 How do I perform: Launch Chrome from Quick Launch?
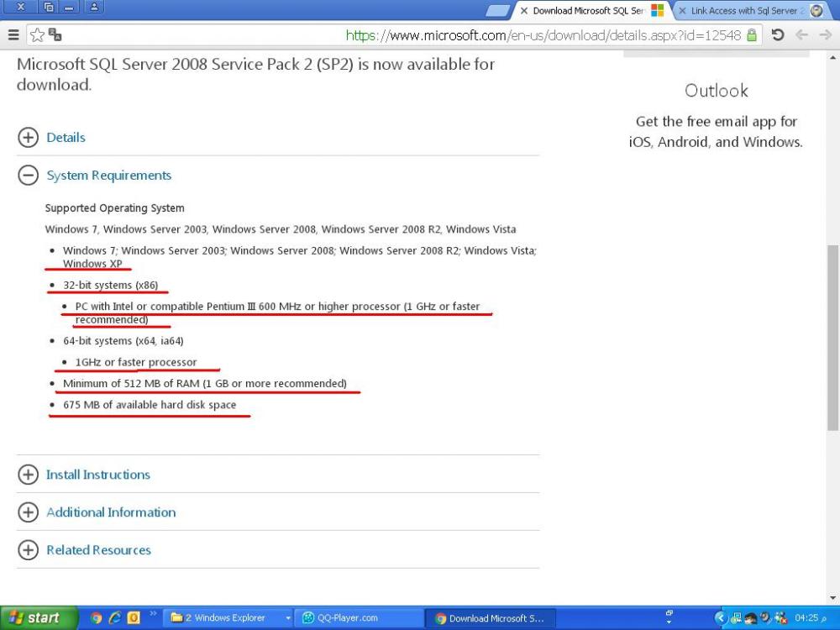point(97,618)
